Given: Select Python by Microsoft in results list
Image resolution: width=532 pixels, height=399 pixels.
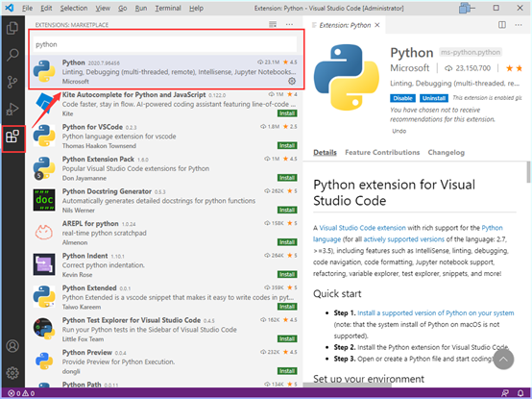Looking at the screenshot, I should pos(164,72).
